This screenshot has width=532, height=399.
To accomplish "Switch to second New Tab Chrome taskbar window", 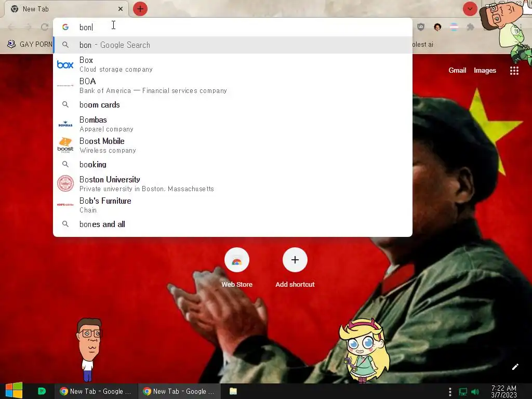I will pyautogui.click(x=179, y=391).
